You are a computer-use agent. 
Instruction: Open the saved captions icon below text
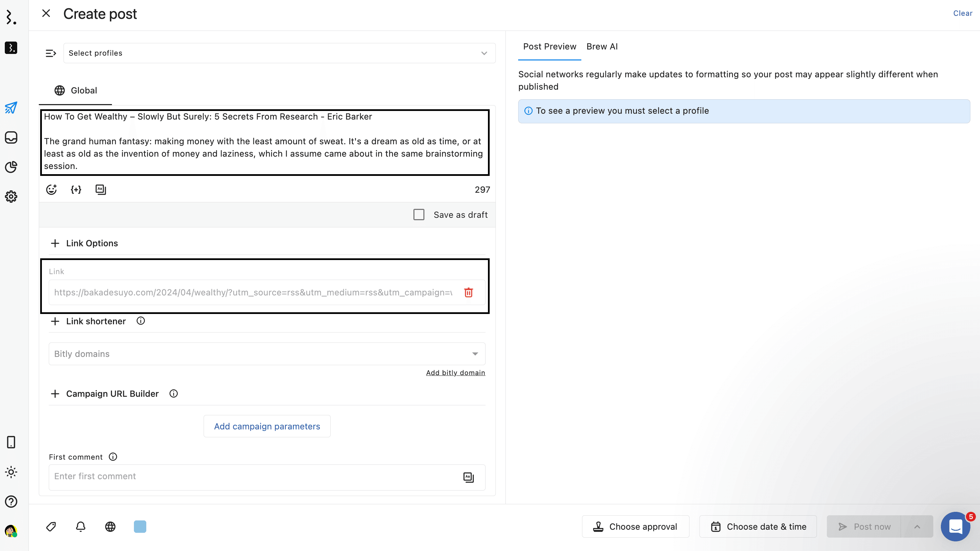(x=100, y=190)
